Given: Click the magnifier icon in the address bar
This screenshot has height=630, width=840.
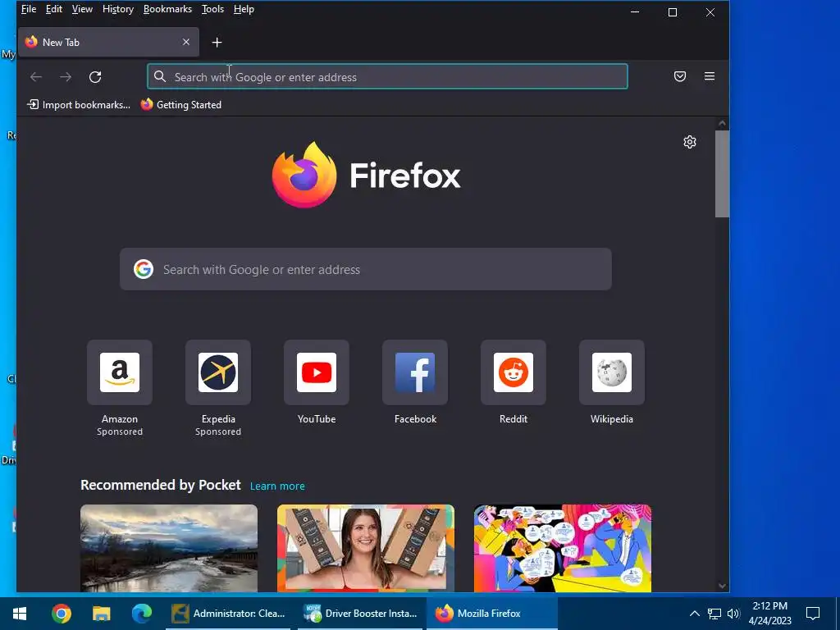Looking at the screenshot, I should [x=160, y=76].
